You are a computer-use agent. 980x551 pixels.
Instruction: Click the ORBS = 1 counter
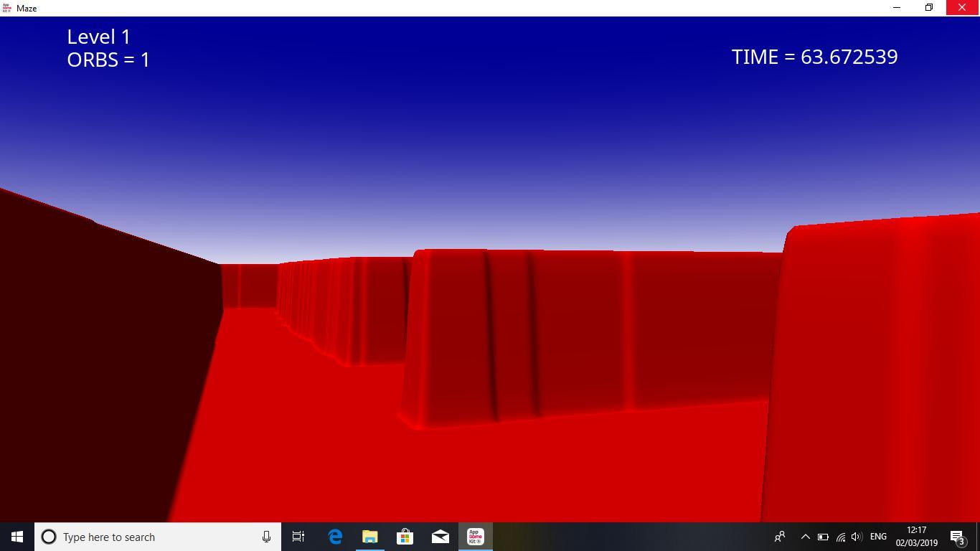click(x=108, y=60)
